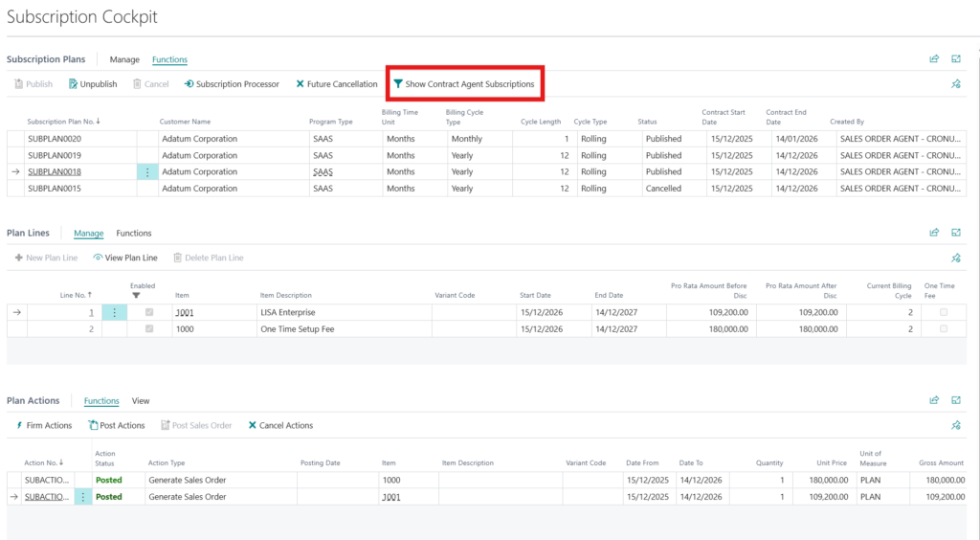Pin the Plan Actions toolbar
Viewport: 980px width, 540px height.
click(x=955, y=425)
